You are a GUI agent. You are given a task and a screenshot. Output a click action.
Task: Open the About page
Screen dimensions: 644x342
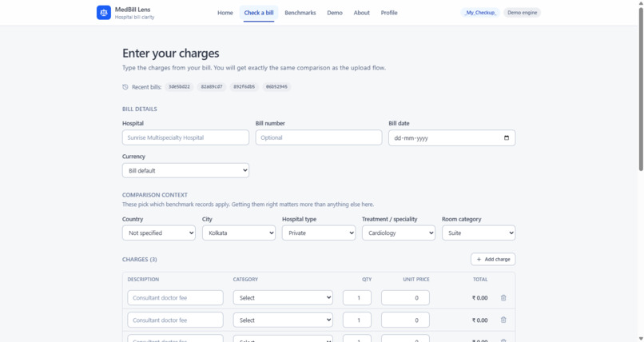[362, 13]
